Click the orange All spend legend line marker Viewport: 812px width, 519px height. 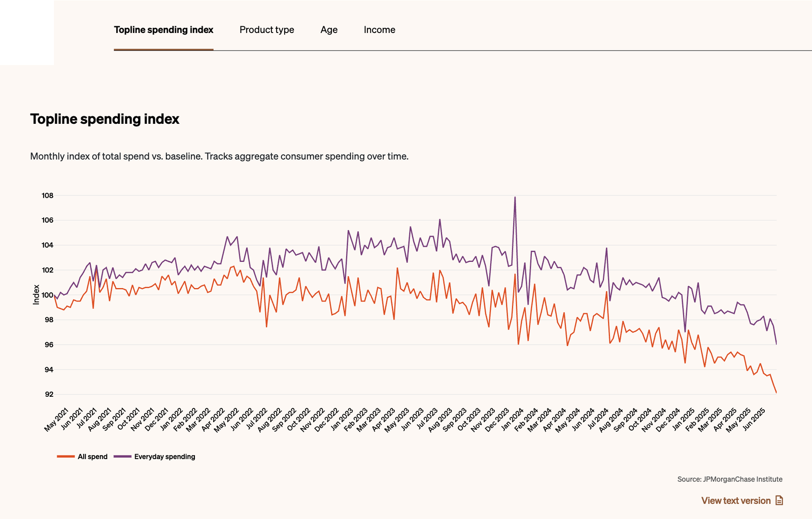click(65, 457)
